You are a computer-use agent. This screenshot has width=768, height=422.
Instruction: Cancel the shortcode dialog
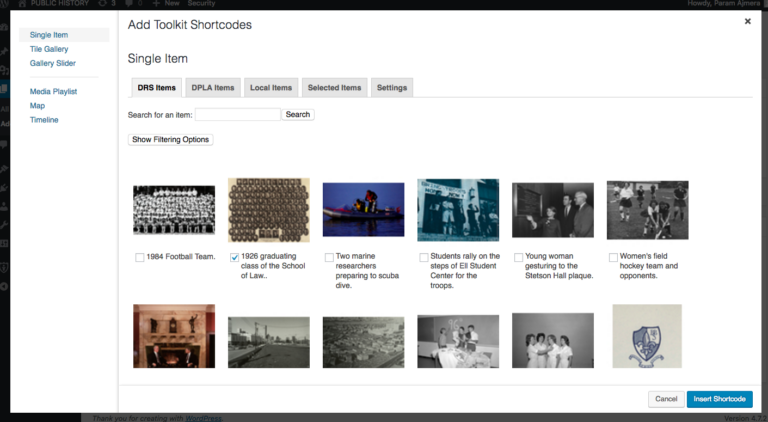pyautogui.click(x=665, y=399)
